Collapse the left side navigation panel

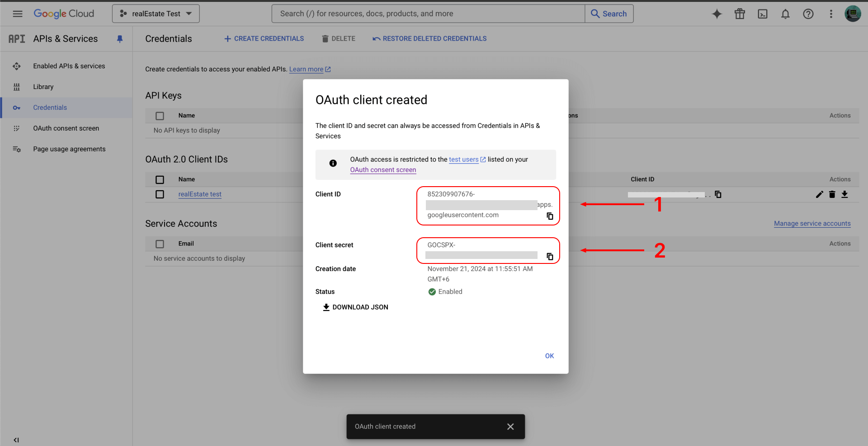pyautogui.click(x=16, y=440)
